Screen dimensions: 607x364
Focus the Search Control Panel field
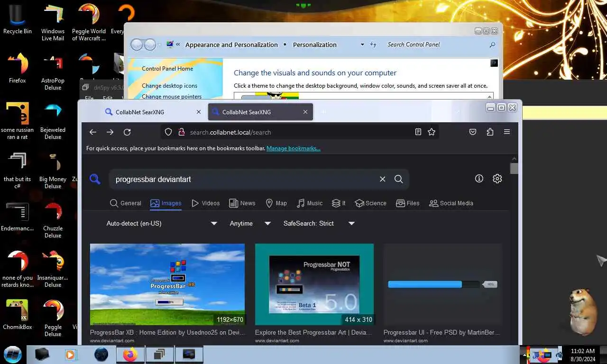436,45
